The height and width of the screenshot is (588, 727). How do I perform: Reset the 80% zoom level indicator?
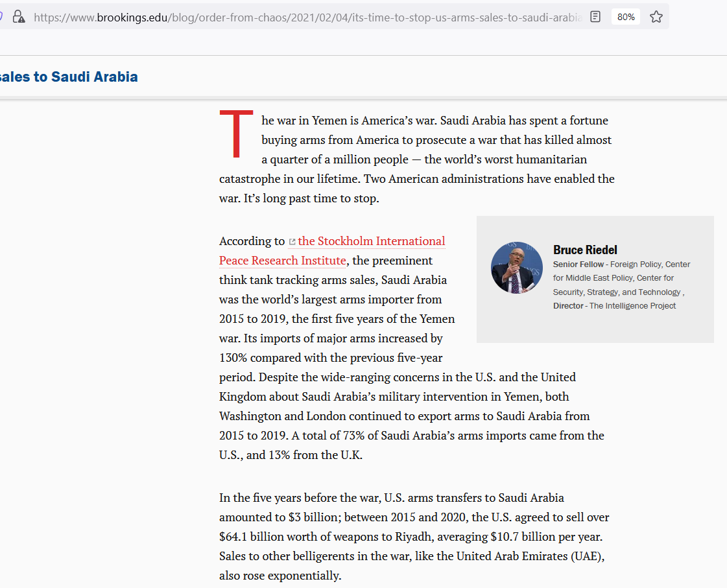click(626, 17)
